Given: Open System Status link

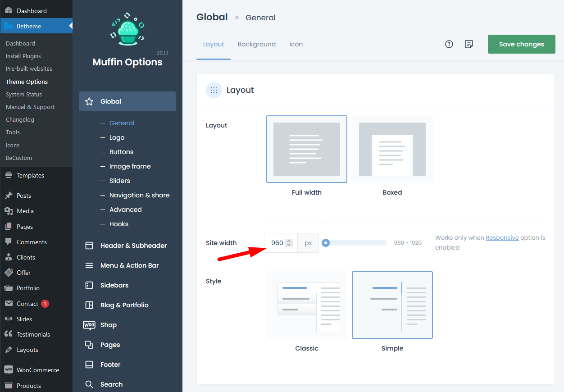Looking at the screenshot, I should point(24,94).
